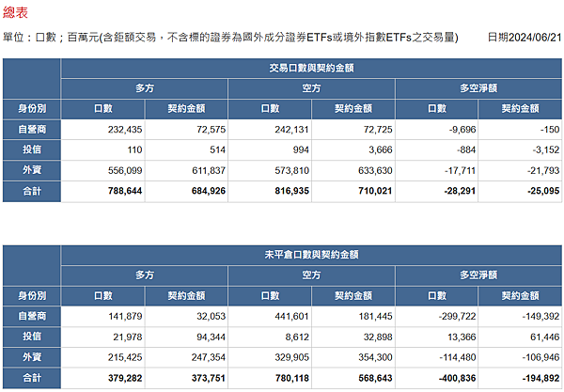The height and width of the screenshot is (392, 564).
Task: Click the bold net total -400,836
Action: point(437,378)
